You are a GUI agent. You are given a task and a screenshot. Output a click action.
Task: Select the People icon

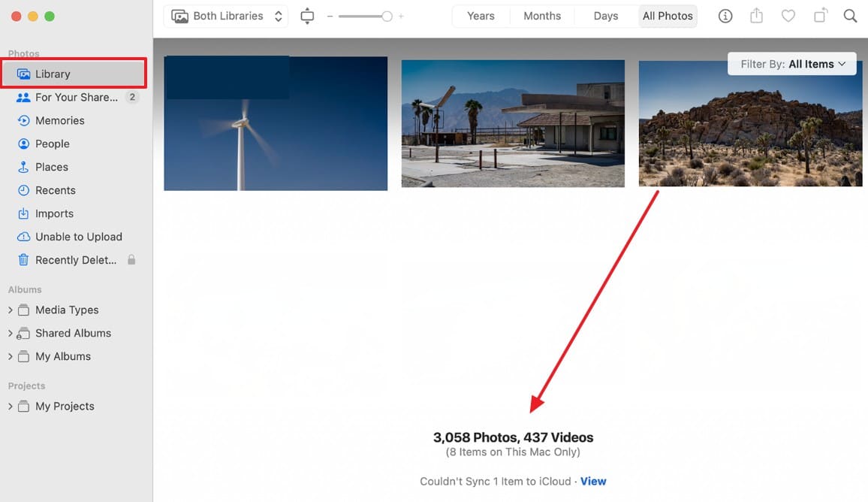(23, 144)
